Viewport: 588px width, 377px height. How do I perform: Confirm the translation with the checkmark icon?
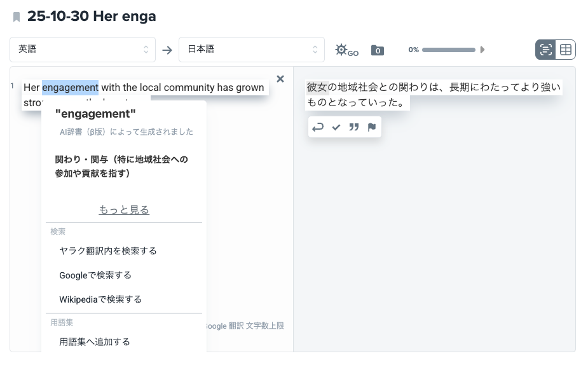click(x=336, y=127)
